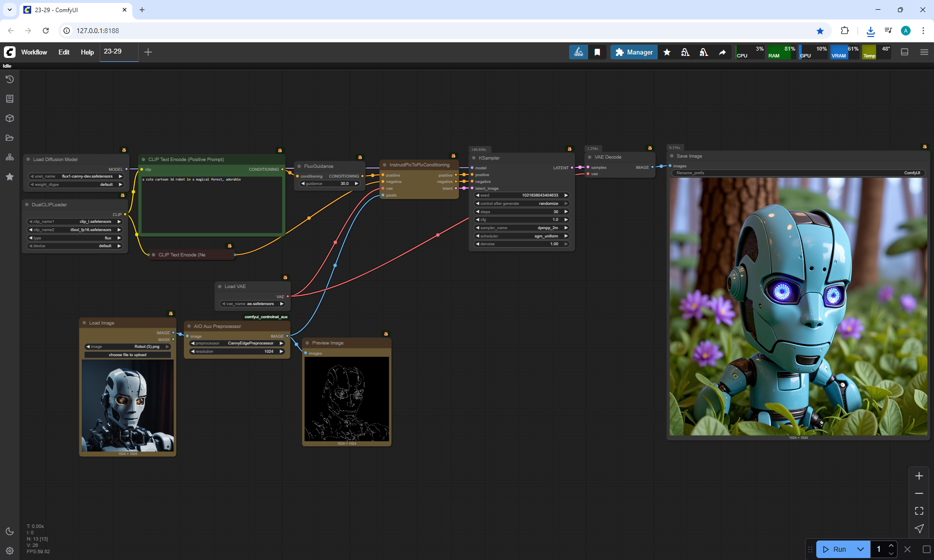The height and width of the screenshot is (560, 934).
Task: Open the model library tree icon
Action: click(x=10, y=157)
